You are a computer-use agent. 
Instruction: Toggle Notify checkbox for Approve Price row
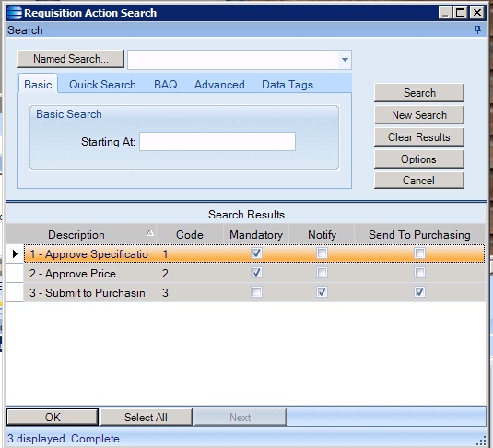[x=322, y=273]
